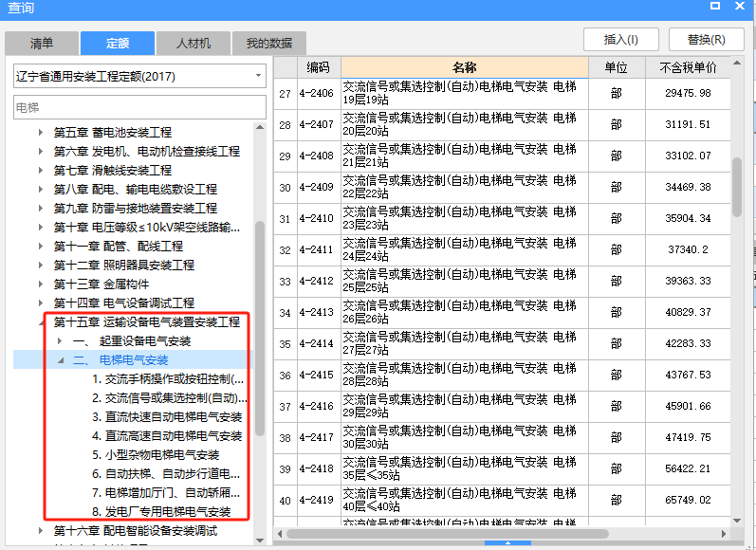
Task: Click the 电梯 search input field
Action: click(139, 107)
